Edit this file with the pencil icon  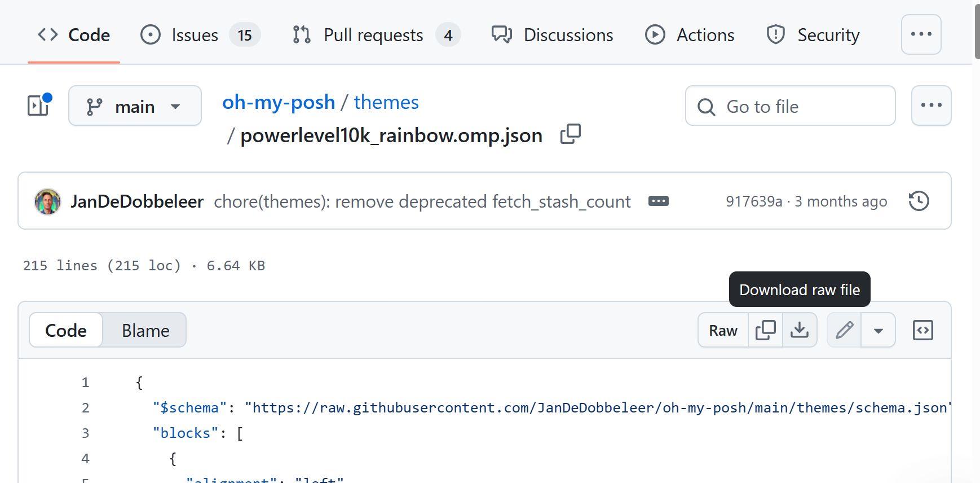(844, 330)
